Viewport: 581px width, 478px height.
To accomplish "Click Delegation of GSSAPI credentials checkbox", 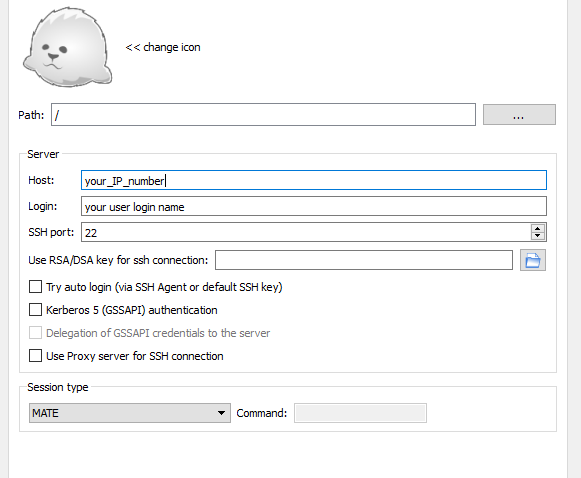I will coord(35,333).
